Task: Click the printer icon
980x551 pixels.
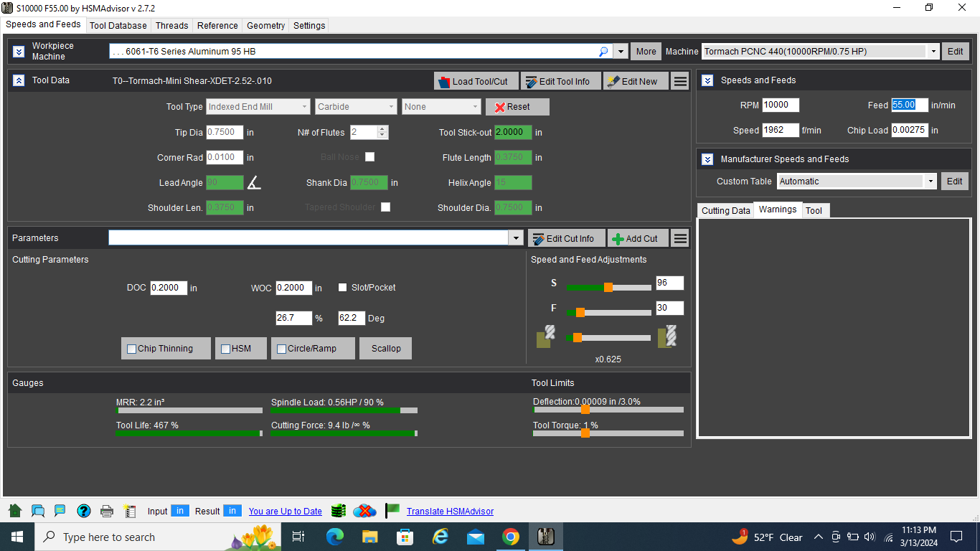Action: (107, 511)
